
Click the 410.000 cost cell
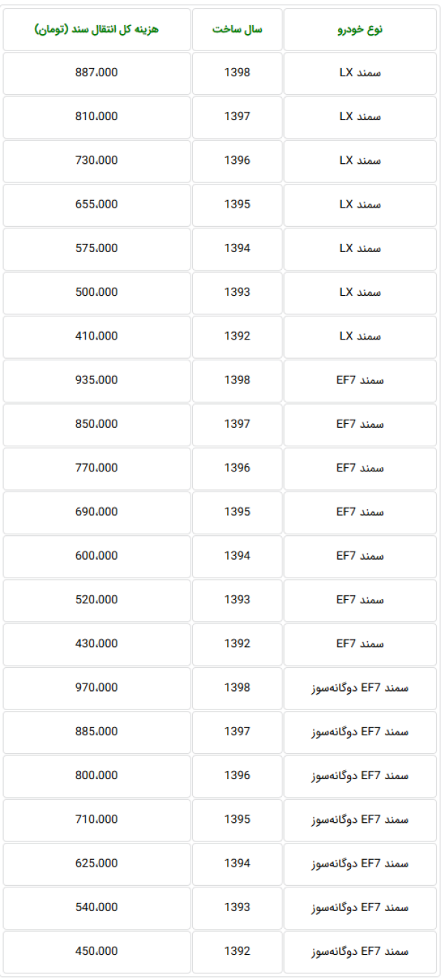(x=96, y=337)
